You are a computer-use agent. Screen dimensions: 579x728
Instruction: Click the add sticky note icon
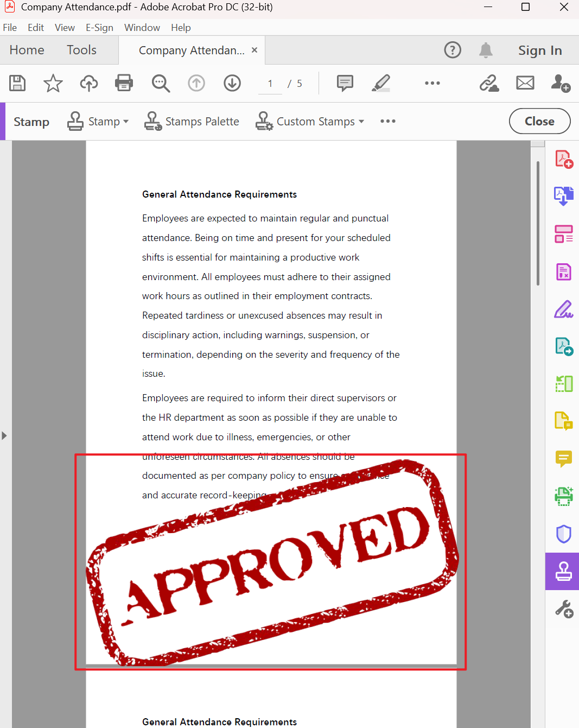[x=345, y=83]
